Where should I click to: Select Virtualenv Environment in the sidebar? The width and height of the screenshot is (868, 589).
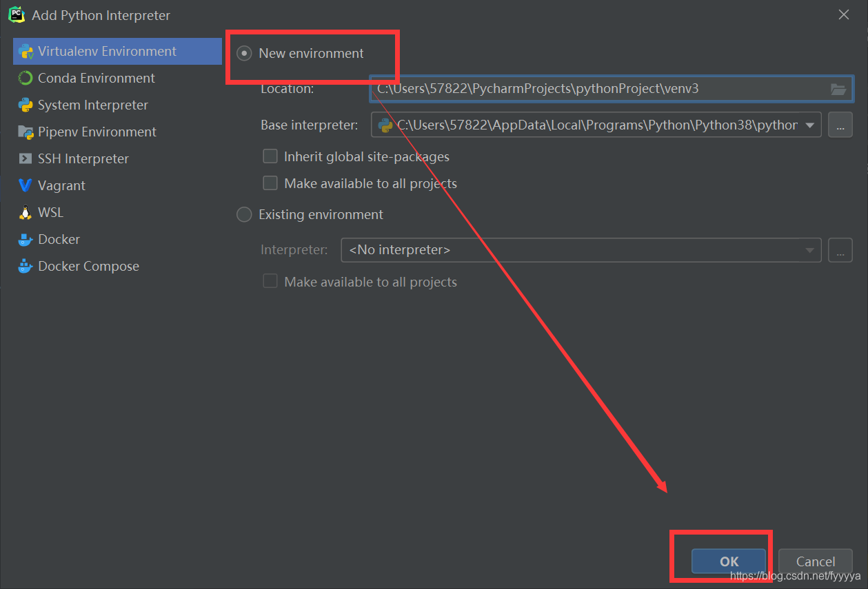pos(117,51)
